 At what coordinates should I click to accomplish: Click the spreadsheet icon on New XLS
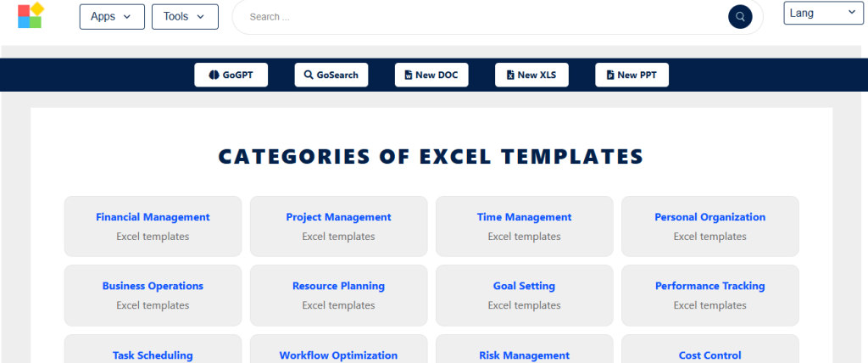click(511, 75)
